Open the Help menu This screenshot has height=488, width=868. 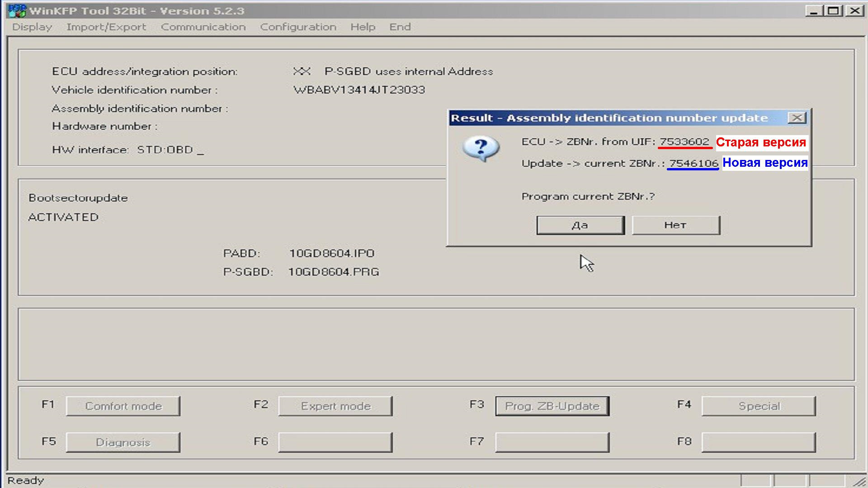363,27
